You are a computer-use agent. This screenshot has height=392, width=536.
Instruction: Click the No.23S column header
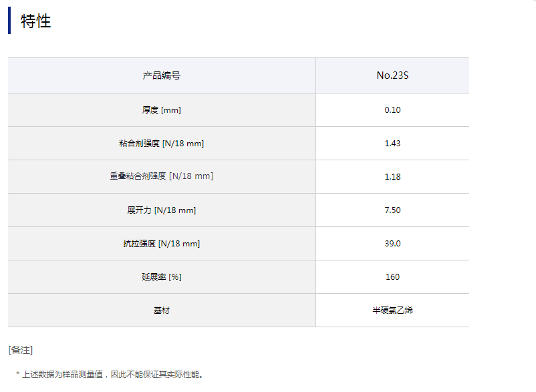[x=392, y=75]
